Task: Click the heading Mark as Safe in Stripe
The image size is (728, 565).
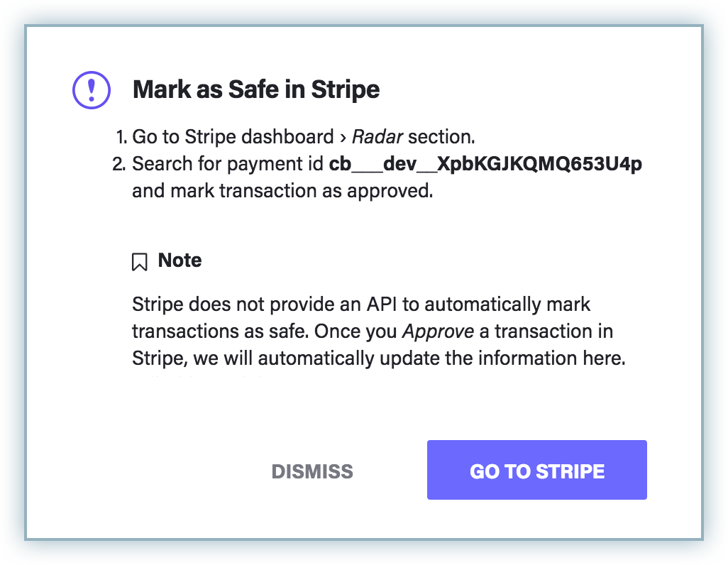Action: [x=256, y=90]
